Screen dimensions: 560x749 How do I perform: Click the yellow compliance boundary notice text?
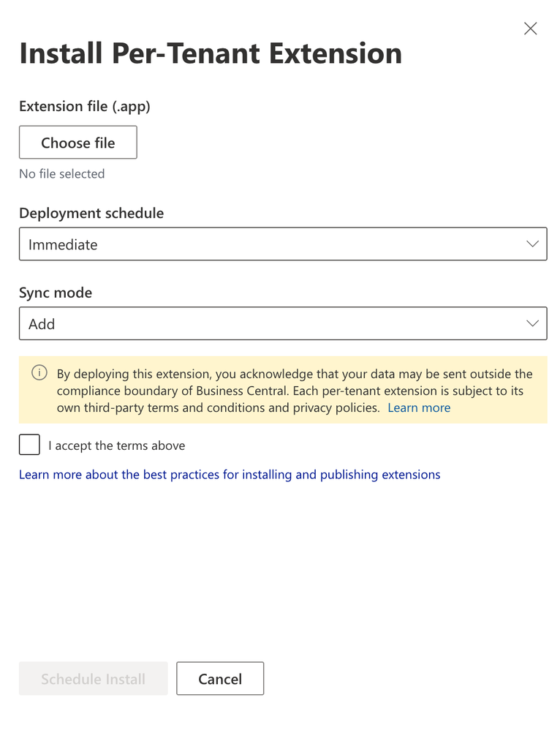294,391
